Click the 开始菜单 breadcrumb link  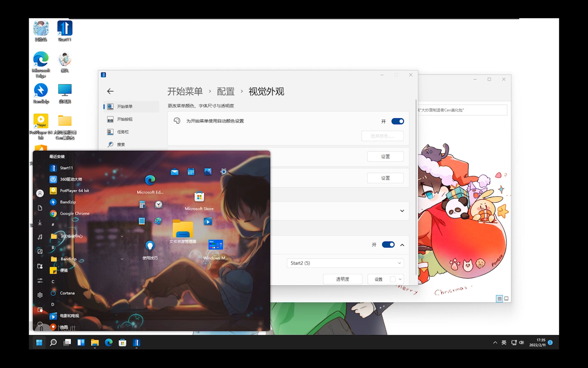click(x=185, y=91)
